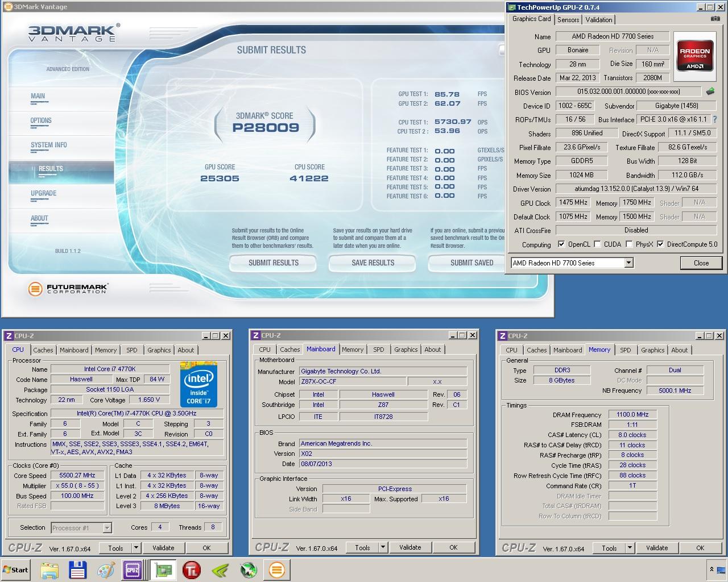The height and width of the screenshot is (582, 728).
Task: Select the GPU-Z graphics card taskbar icon
Action: click(164, 570)
